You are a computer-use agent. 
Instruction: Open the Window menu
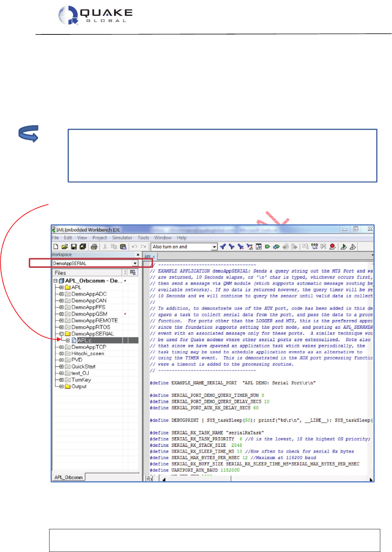pyautogui.click(x=163, y=238)
